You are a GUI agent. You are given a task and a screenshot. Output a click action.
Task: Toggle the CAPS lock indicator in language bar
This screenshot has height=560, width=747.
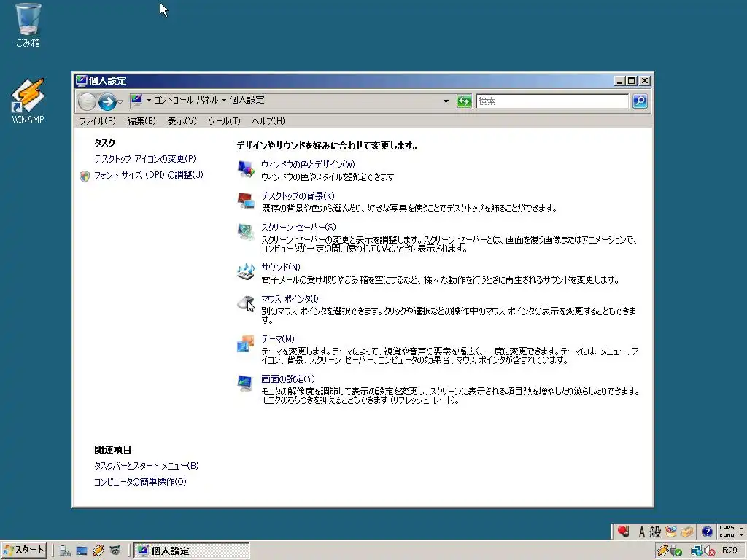coord(727,528)
